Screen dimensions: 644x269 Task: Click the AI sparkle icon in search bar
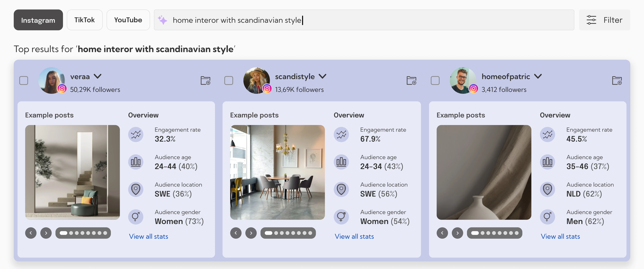coord(163,20)
